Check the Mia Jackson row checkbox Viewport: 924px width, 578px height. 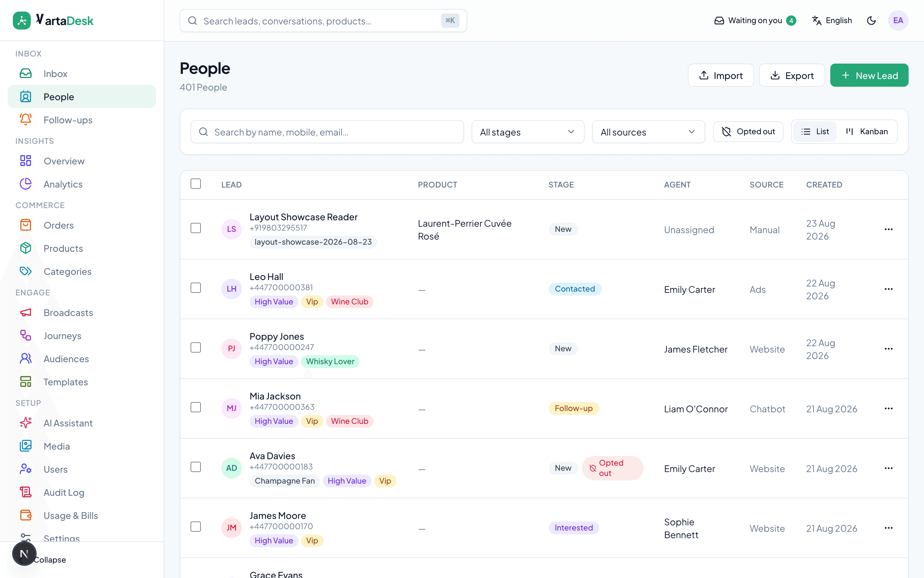pos(195,407)
